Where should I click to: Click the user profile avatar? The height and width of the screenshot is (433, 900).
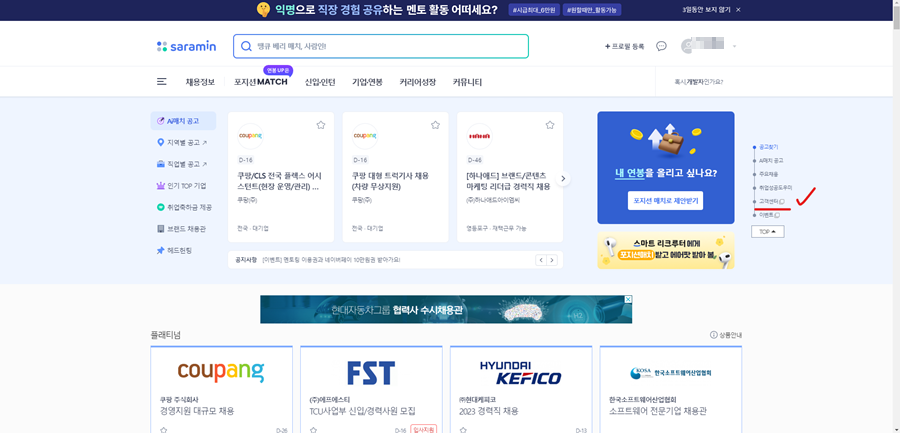(x=688, y=46)
